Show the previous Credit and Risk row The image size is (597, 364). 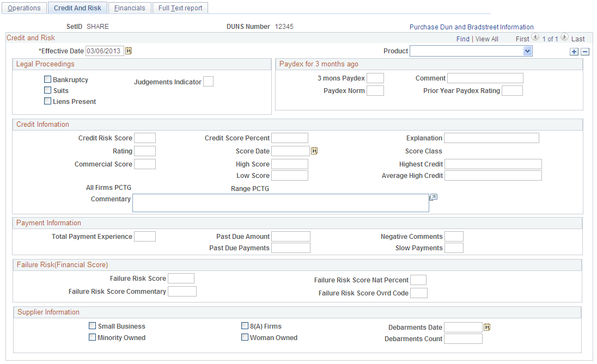[x=535, y=38]
